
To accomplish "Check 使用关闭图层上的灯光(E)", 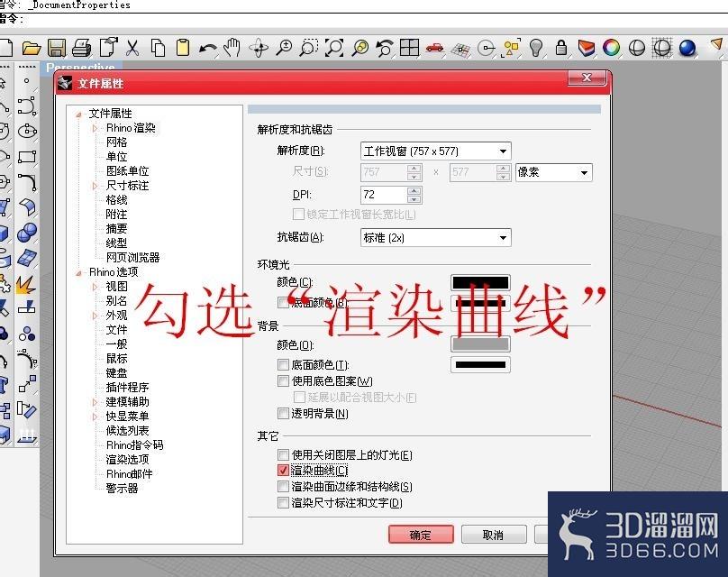I will tap(283, 454).
